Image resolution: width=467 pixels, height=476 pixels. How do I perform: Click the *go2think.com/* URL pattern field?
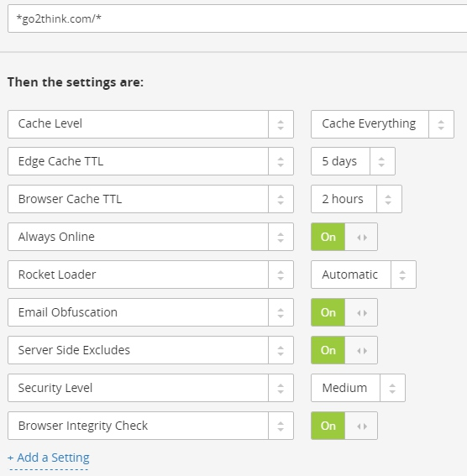pyautogui.click(x=237, y=18)
